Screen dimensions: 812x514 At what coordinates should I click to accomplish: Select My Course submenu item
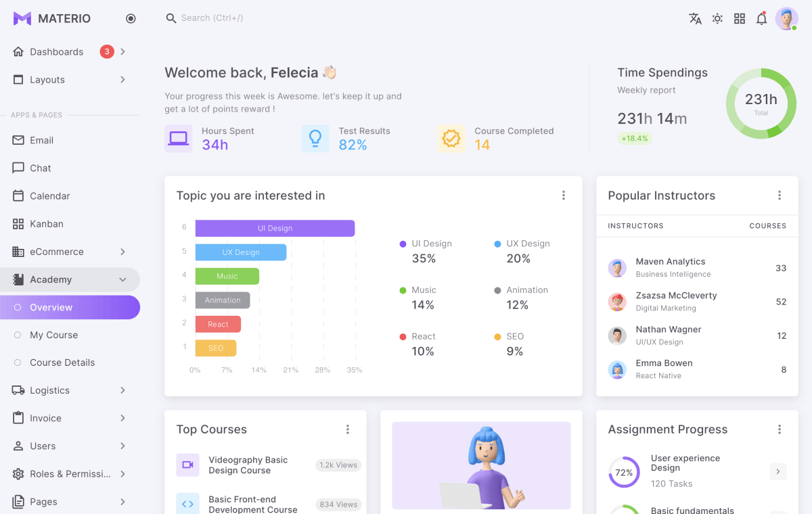pyautogui.click(x=70, y=335)
